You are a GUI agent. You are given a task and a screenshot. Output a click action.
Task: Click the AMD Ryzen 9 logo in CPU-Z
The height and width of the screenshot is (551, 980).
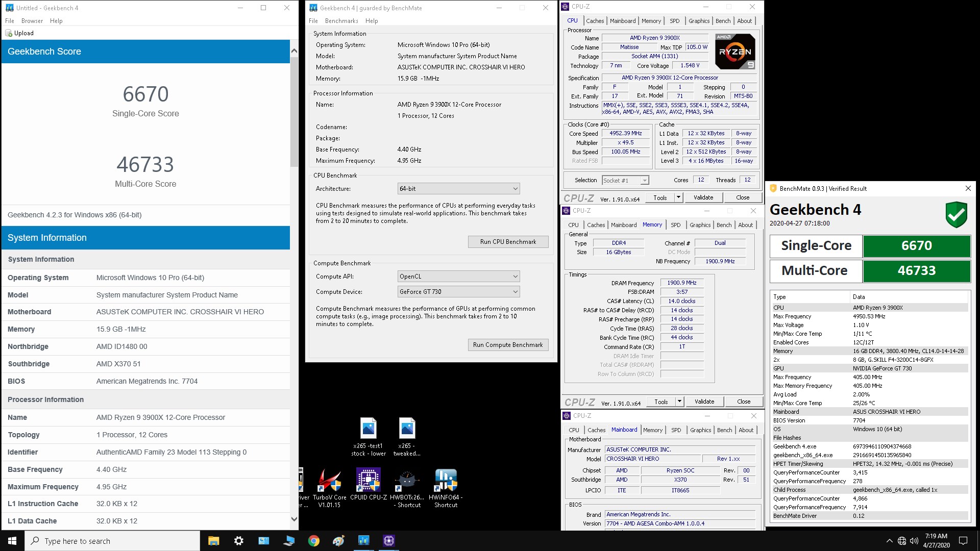click(735, 52)
